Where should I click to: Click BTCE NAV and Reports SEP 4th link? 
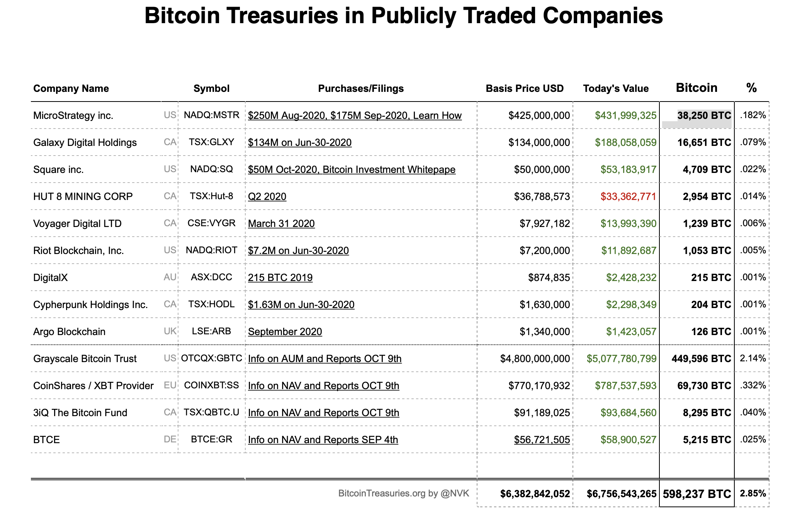pos(323,440)
